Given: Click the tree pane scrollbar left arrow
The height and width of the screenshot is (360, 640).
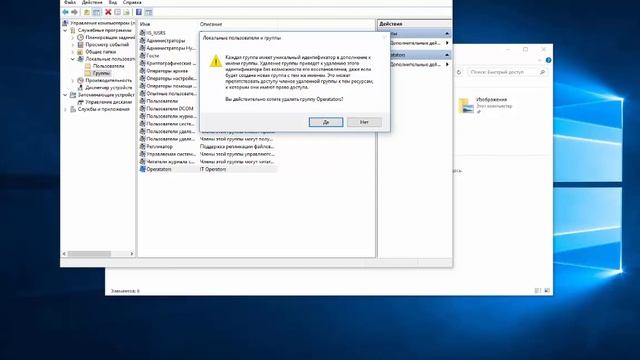Looking at the screenshot, I should (x=64, y=253).
